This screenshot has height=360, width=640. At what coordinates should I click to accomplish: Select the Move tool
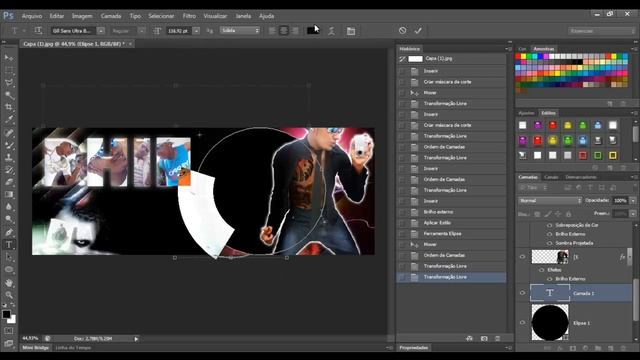9,58
